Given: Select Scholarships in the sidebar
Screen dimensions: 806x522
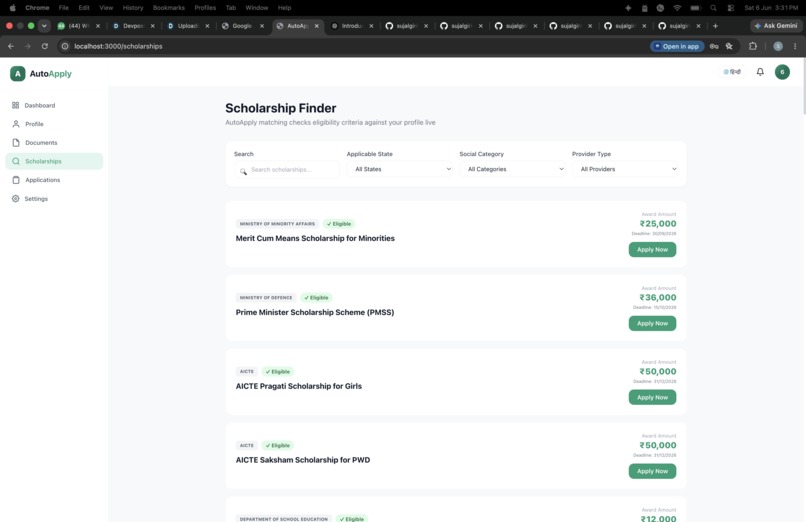Looking at the screenshot, I should pos(54,161).
